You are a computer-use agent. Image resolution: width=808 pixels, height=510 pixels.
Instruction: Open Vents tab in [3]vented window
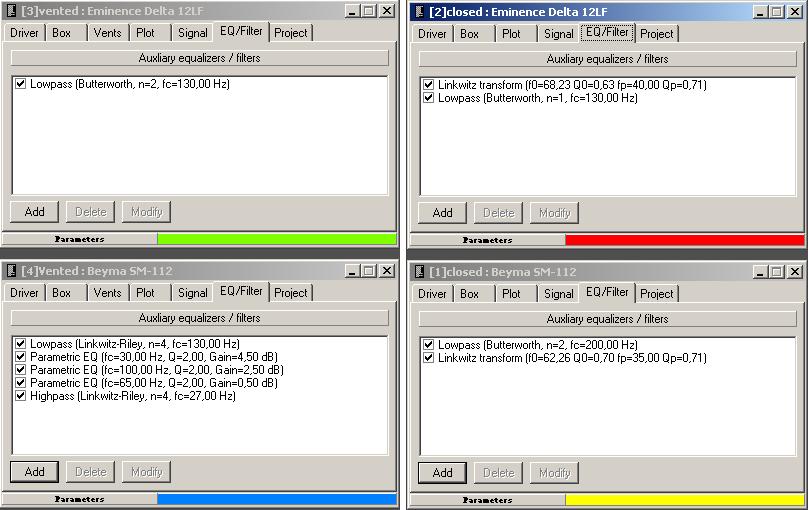point(107,33)
